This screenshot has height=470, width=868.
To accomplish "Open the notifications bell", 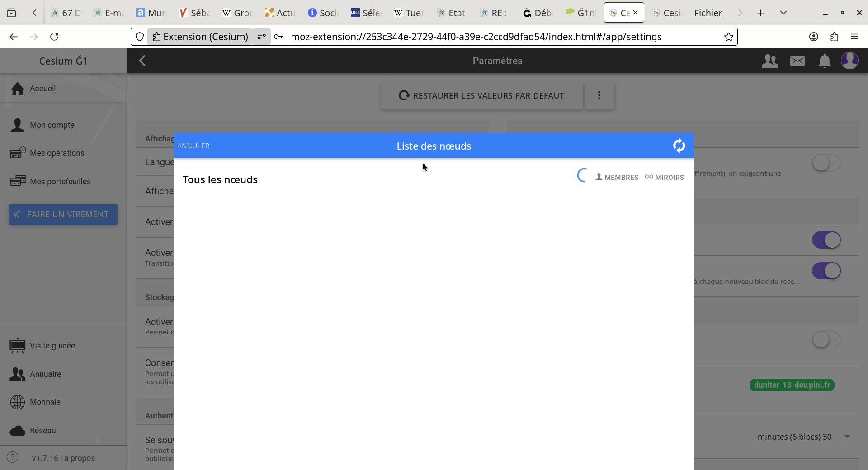I will 824,61.
